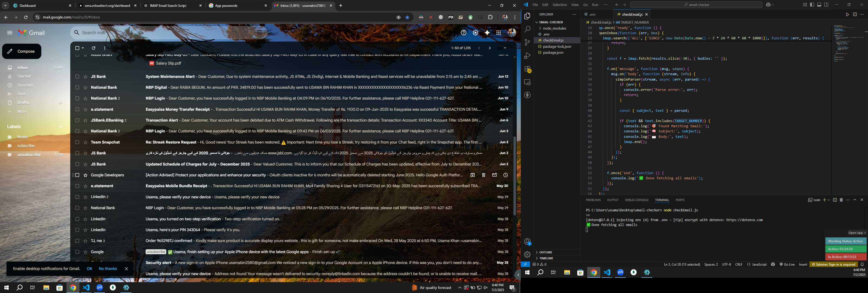This screenshot has width=868, height=293.
Task: Open the Manage gear in VS Code
Action: pos(527,254)
